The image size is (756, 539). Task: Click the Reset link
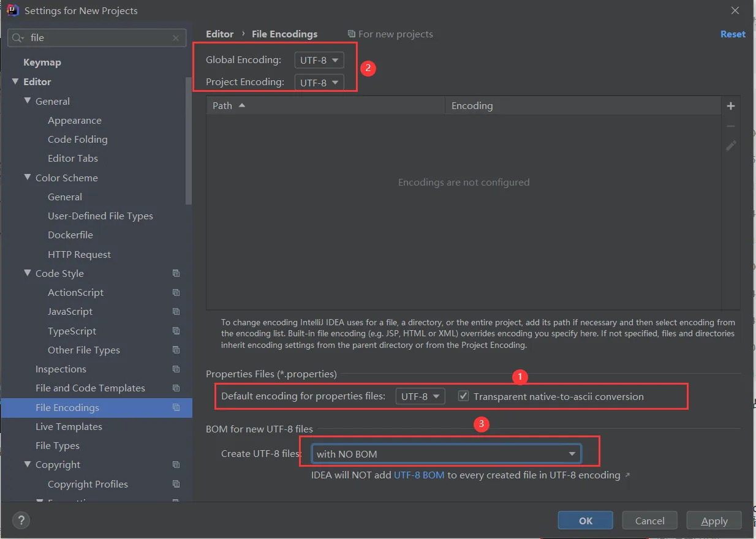(733, 34)
